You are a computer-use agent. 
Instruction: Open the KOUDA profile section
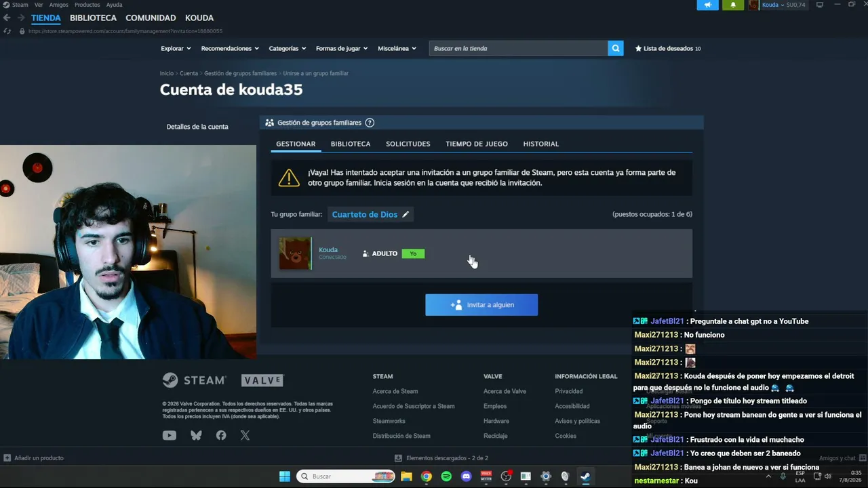199,18
